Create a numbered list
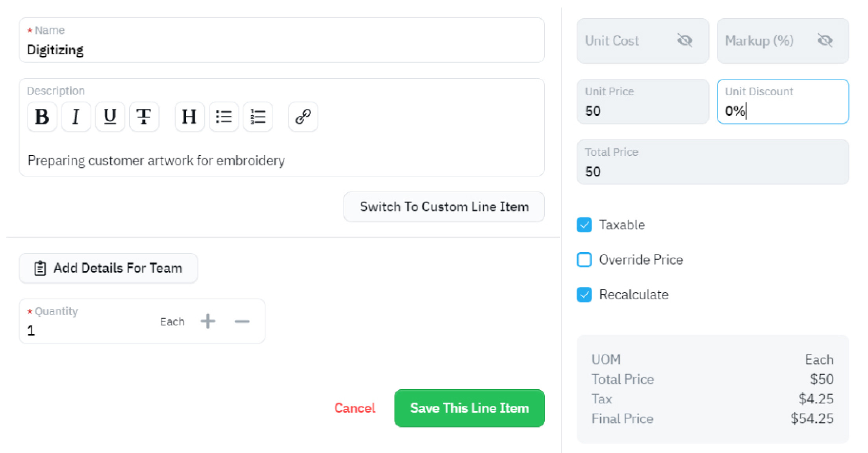The width and height of the screenshot is (868, 453). coord(258,117)
